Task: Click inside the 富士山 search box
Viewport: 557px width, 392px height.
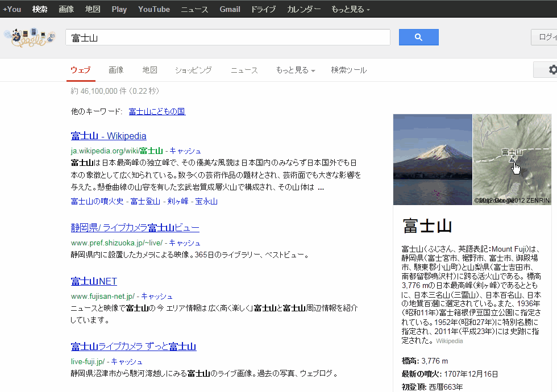Action: (x=227, y=37)
